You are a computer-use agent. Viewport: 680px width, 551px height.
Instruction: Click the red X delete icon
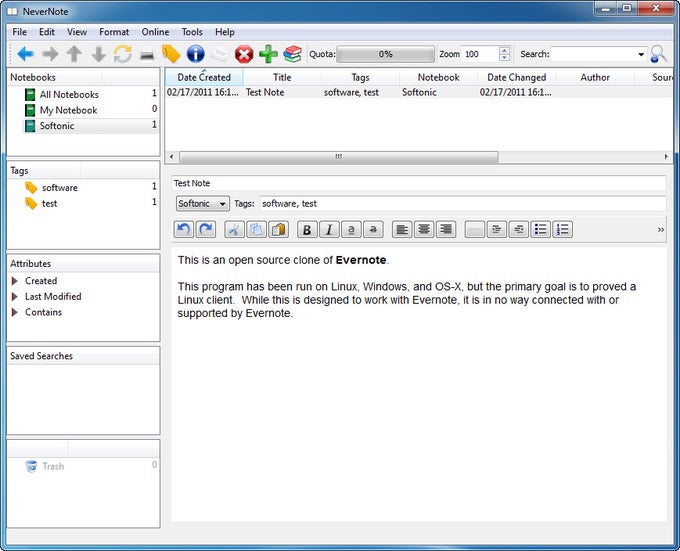pyautogui.click(x=244, y=55)
